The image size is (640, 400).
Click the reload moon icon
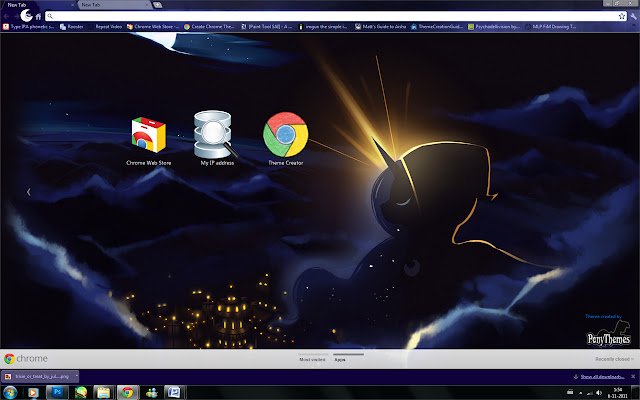click(26, 16)
